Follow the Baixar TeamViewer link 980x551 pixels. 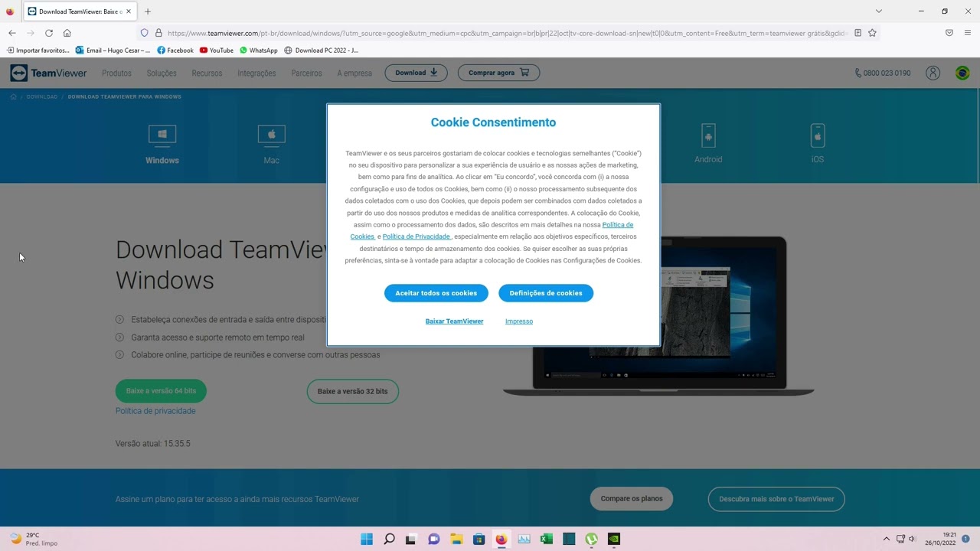pyautogui.click(x=455, y=321)
